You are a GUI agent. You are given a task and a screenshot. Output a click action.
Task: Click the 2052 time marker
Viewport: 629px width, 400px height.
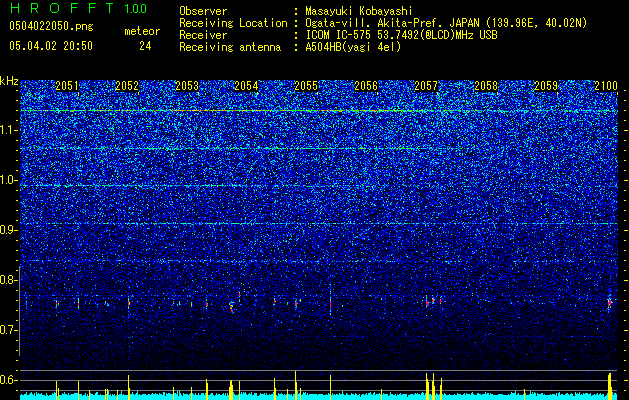127,86
